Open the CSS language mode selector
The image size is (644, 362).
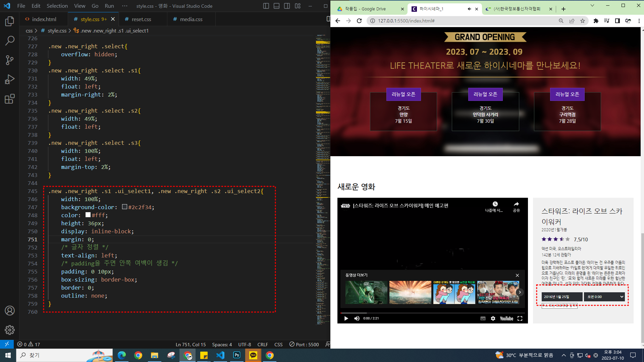[x=278, y=344]
